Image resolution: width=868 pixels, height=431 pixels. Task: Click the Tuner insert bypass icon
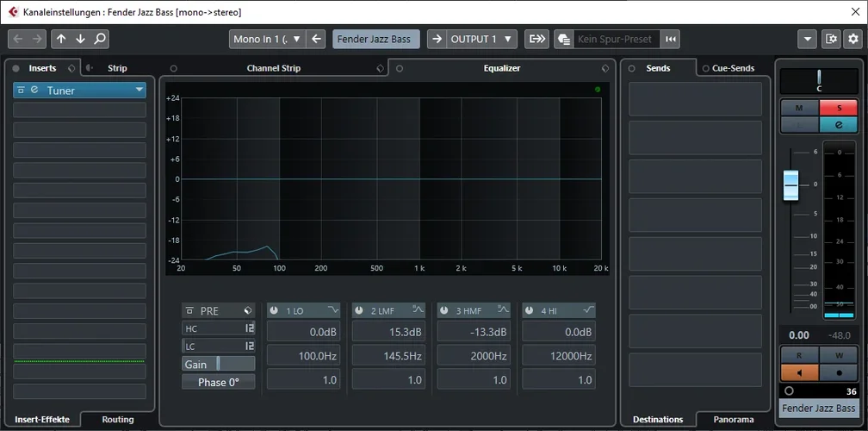pyautogui.click(x=21, y=90)
